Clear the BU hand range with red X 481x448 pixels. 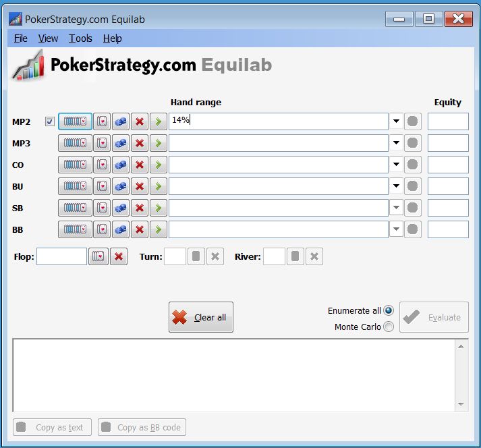tap(140, 186)
